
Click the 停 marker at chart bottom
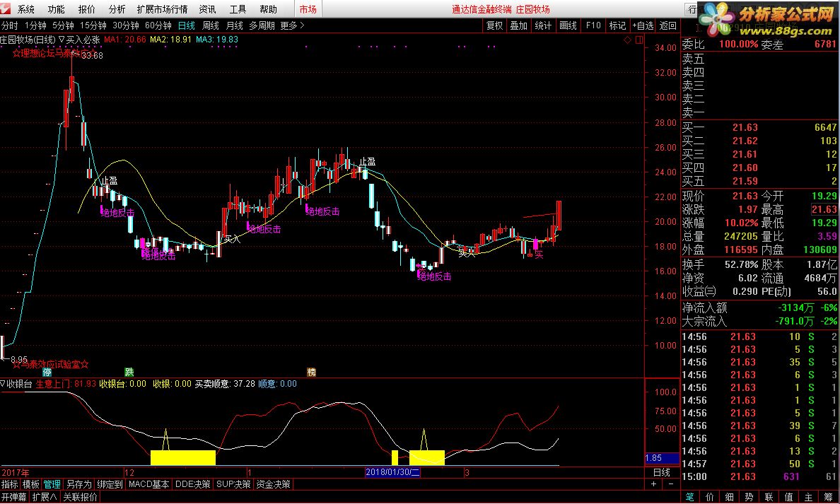(47, 373)
